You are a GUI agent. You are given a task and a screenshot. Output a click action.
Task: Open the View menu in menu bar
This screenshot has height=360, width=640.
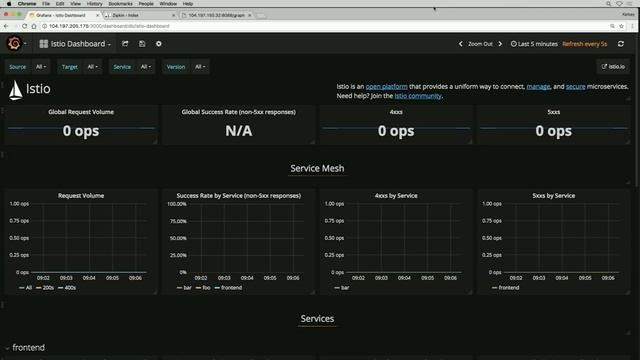pos(76,4)
